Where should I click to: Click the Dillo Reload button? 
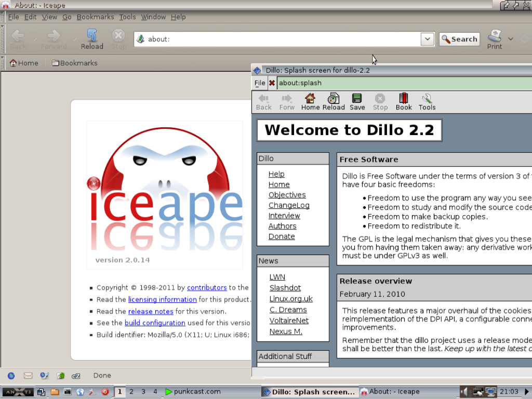point(334,102)
